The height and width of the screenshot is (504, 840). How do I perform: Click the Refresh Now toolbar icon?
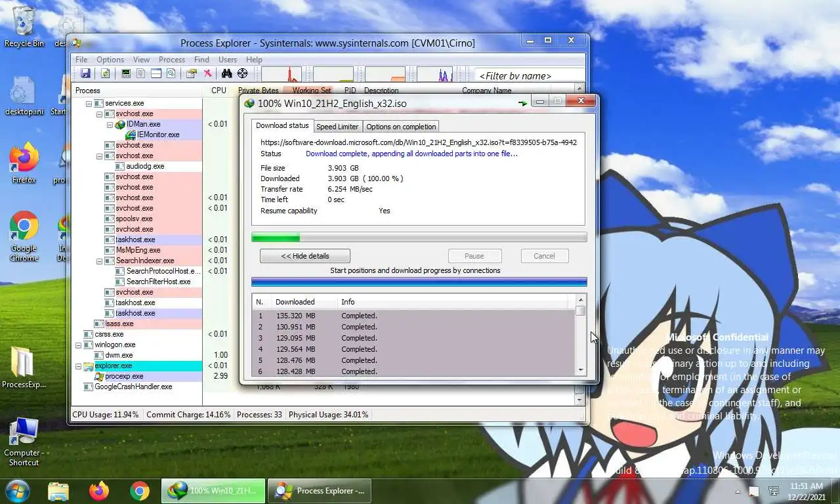pos(104,73)
